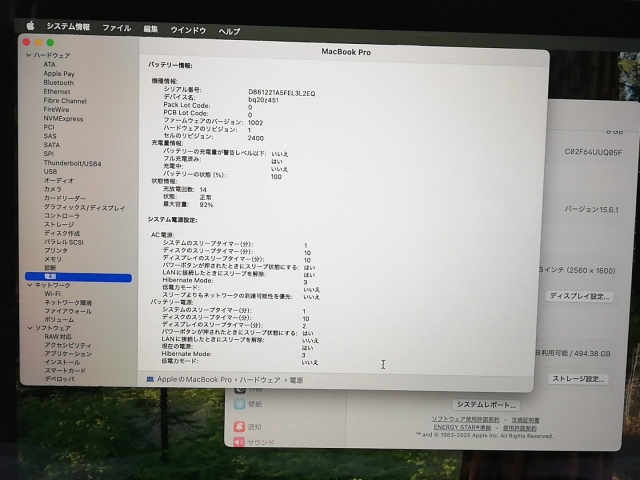Open the 編集 menu
This screenshot has height=480, width=640.
coord(151,29)
